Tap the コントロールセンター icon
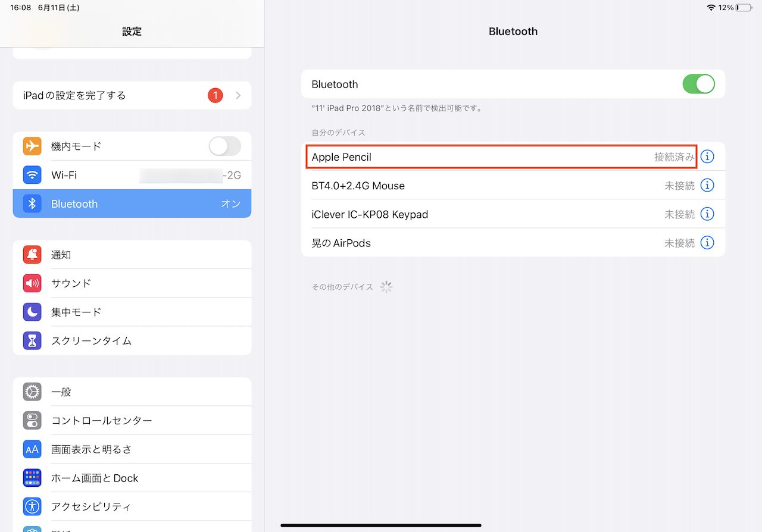 click(32, 420)
